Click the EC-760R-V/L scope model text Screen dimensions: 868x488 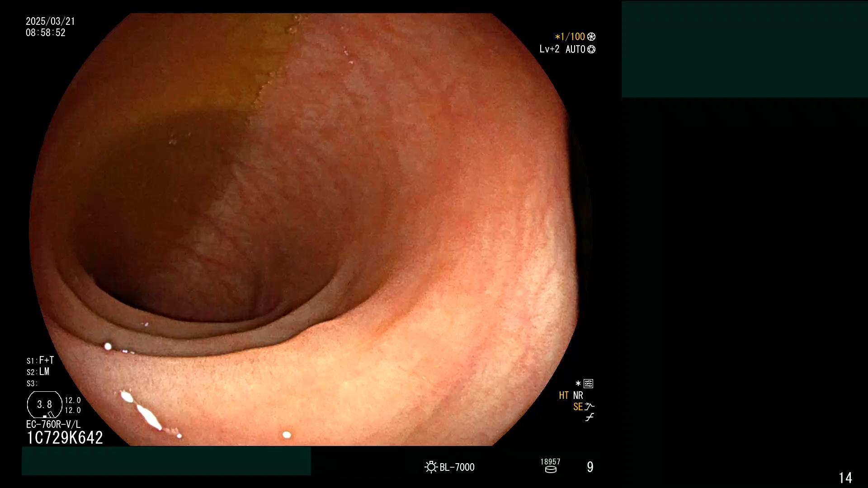tap(53, 424)
